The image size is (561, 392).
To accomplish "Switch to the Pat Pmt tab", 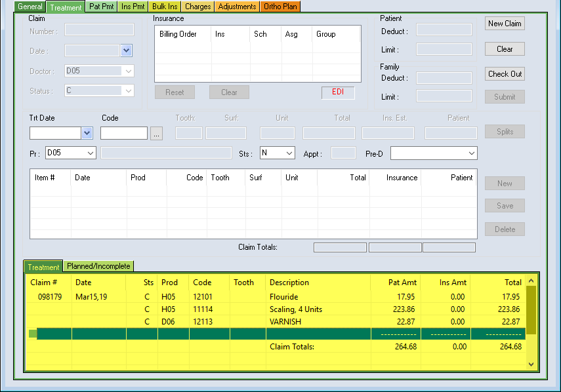I will point(102,7).
